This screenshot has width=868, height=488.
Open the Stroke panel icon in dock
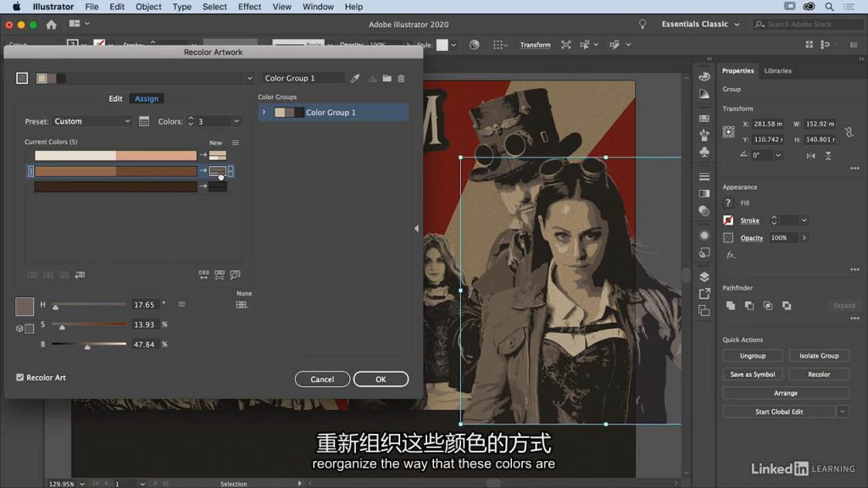[x=704, y=176]
